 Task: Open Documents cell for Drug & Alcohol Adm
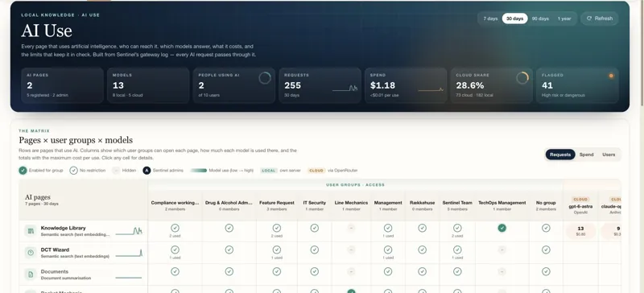tap(229, 274)
